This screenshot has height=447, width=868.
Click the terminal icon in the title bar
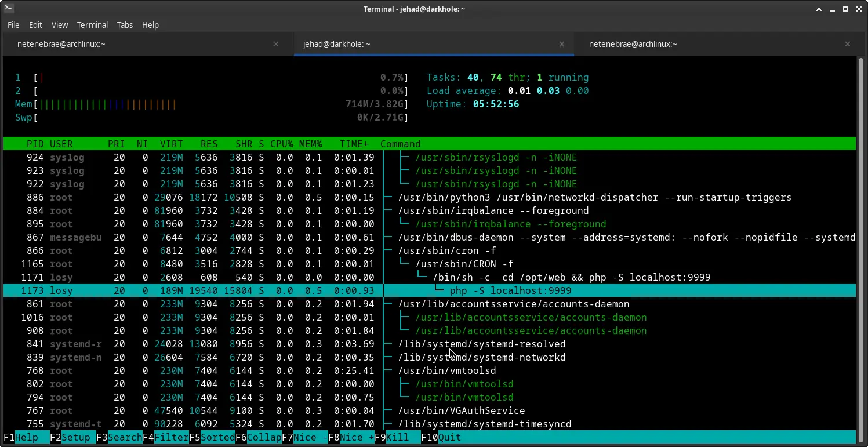8,9
